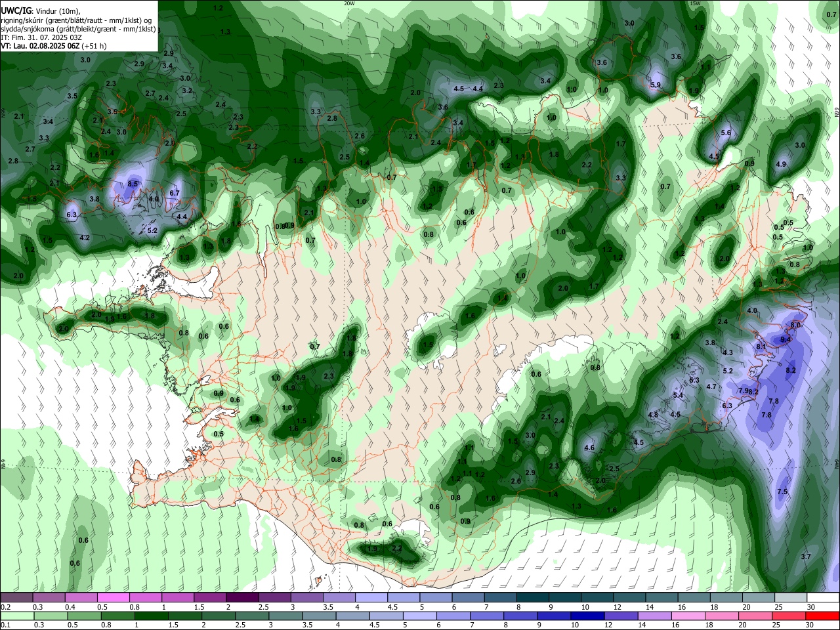Image resolution: width=840 pixels, height=630 pixels.
Task: Click the 5.3 value in the southeast
Action: [x=695, y=381]
